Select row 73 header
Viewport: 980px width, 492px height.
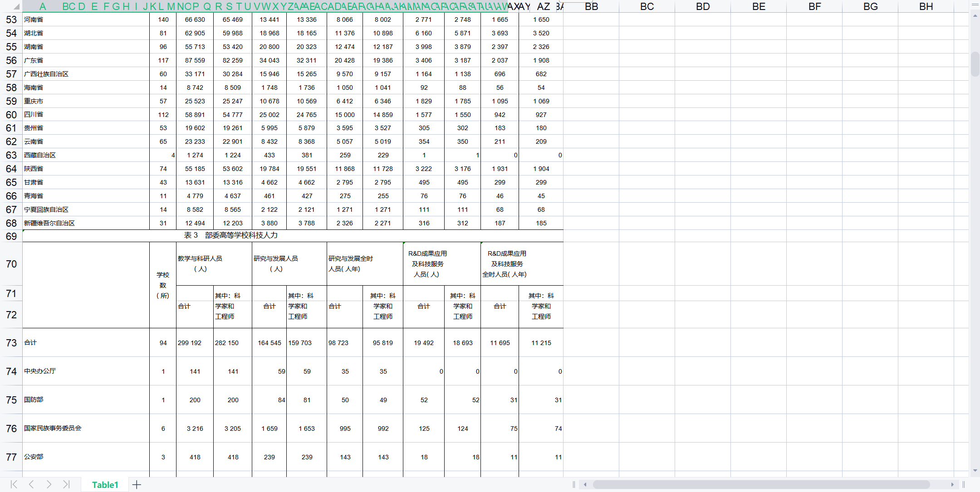(11, 343)
